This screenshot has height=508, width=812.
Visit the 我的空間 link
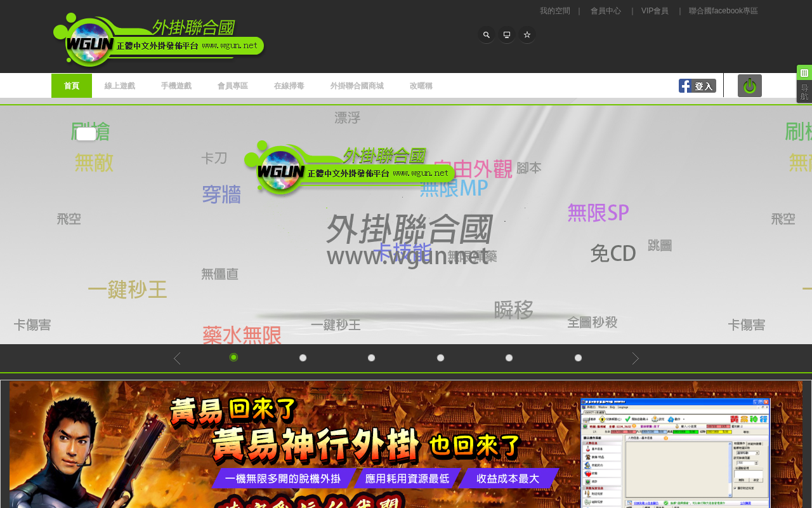click(555, 11)
